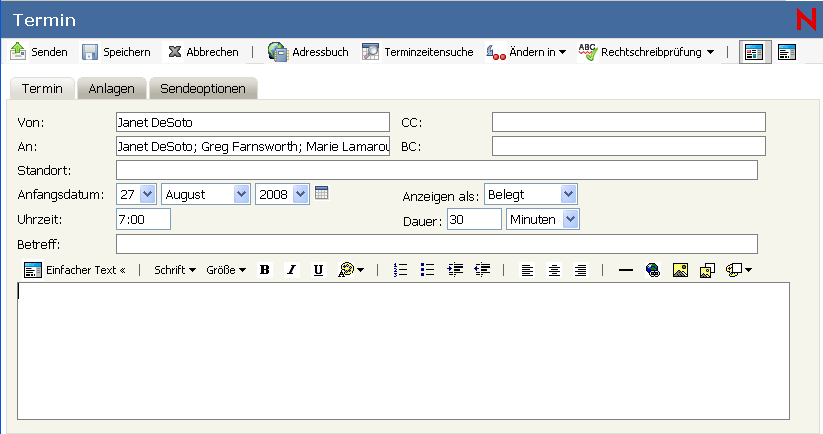
Task: Run the Rechtschreibprüfung spell check
Action: [640, 52]
